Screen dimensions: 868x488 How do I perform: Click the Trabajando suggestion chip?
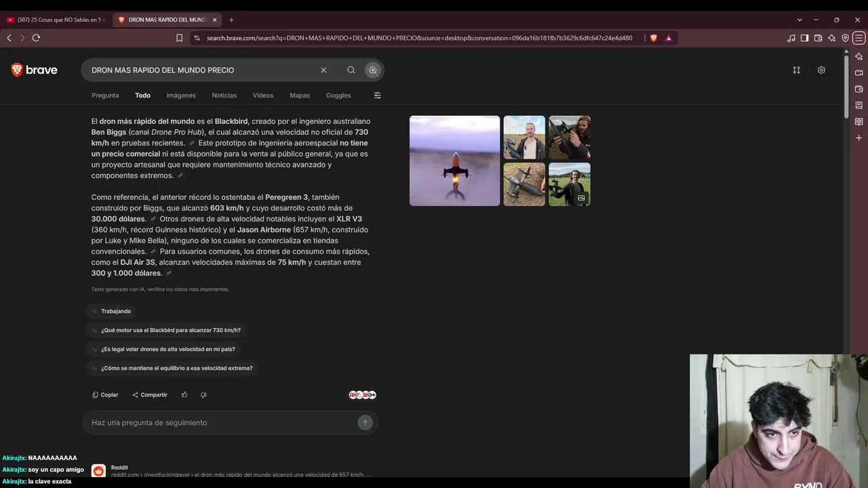point(111,311)
